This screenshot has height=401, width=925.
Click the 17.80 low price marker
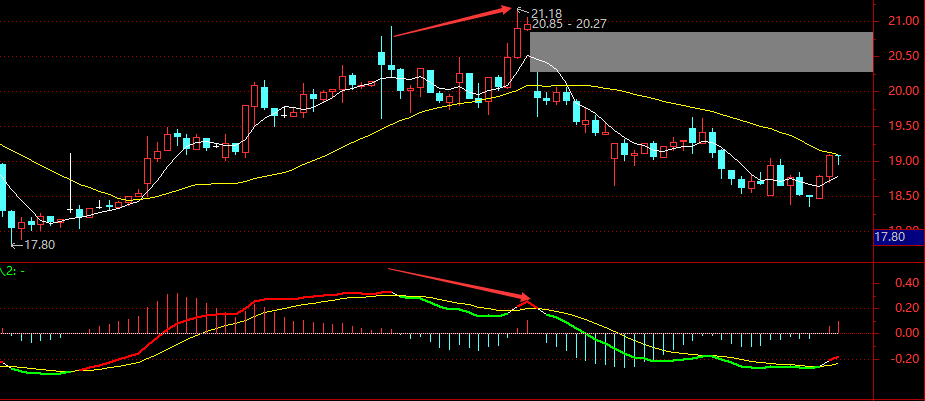coord(38,243)
